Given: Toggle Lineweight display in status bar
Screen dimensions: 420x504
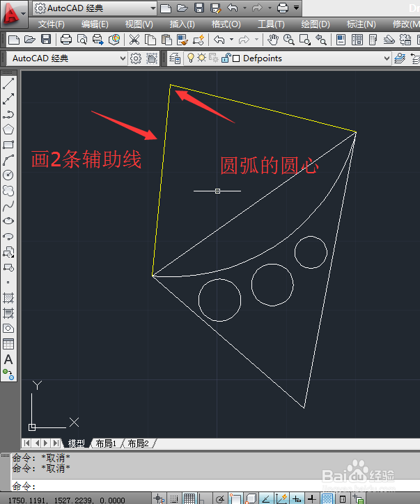Looking at the screenshot, I should (x=312, y=499).
